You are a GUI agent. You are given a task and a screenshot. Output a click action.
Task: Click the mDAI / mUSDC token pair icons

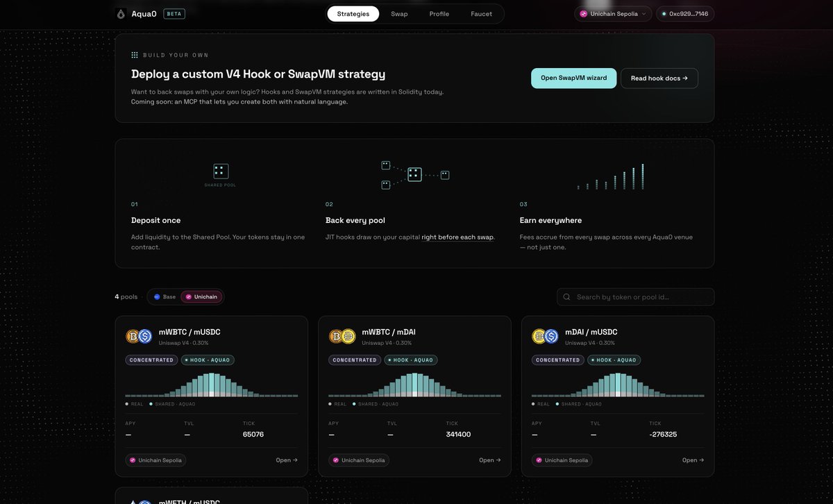tap(545, 336)
